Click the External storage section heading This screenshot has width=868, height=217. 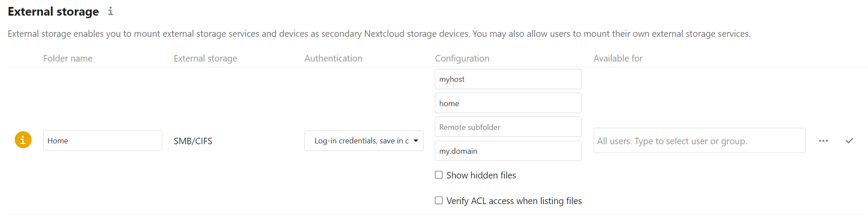(53, 12)
